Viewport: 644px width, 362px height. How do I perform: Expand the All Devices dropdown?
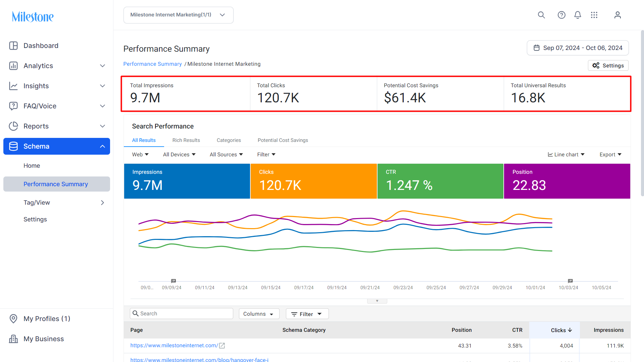pyautogui.click(x=179, y=155)
